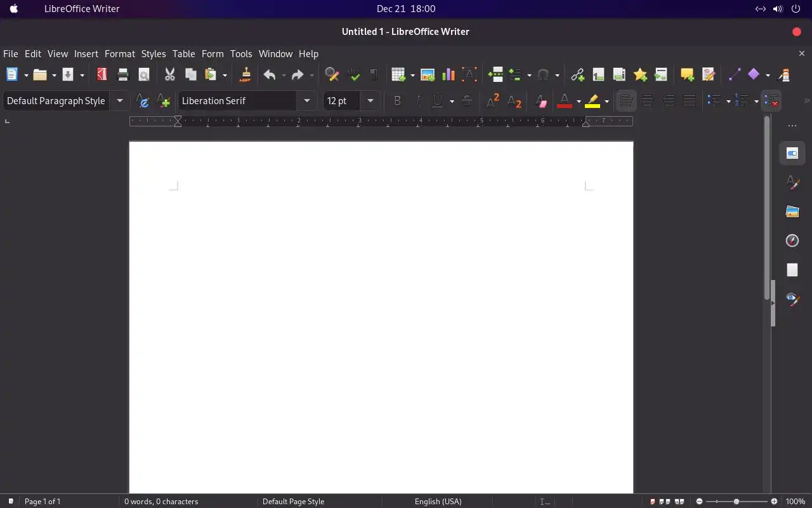Insert a chart
Image resolution: width=812 pixels, height=508 pixels.
[449, 75]
